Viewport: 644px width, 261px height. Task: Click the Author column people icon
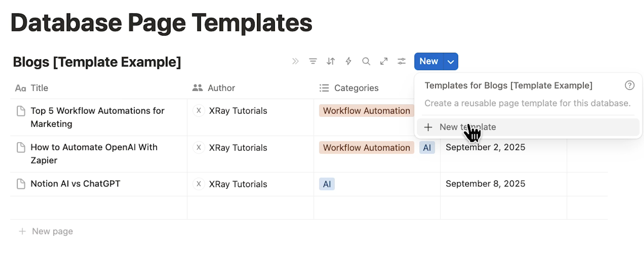pos(197,88)
